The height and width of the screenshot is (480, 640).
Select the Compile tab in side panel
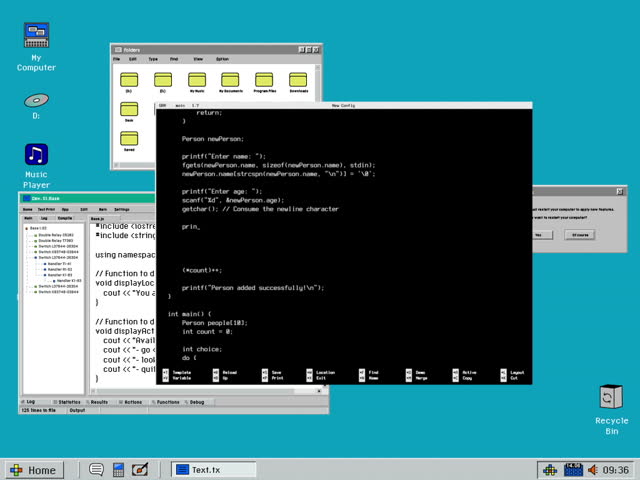point(67,217)
